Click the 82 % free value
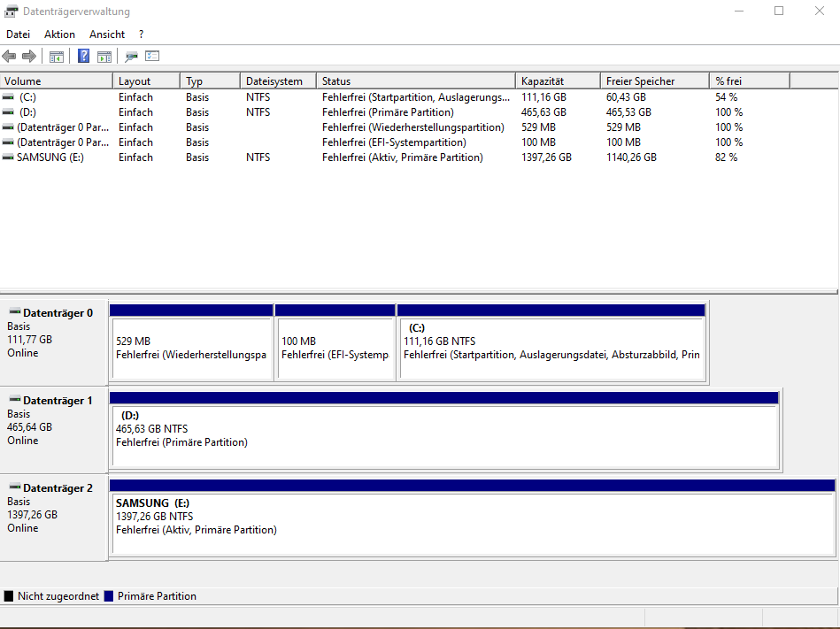 [x=726, y=157]
